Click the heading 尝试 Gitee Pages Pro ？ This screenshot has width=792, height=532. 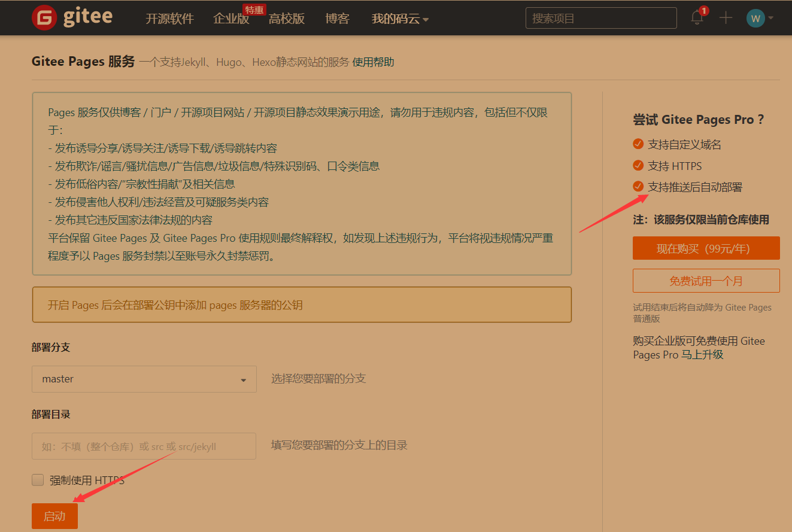(x=699, y=120)
